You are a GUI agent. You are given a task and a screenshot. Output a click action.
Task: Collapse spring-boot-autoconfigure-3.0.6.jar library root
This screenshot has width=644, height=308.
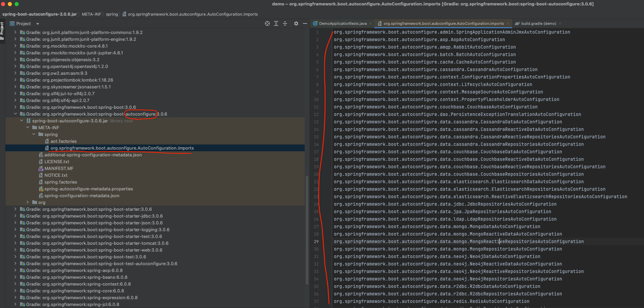[x=22, y=121]
